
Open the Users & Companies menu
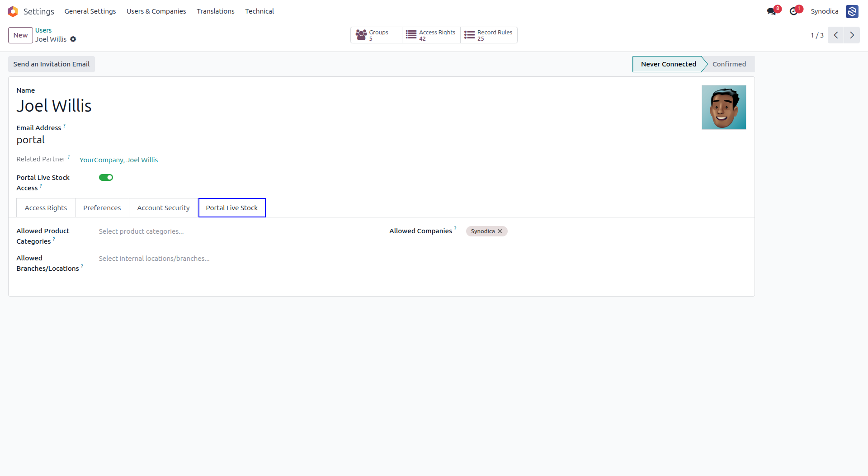[156, 11]
